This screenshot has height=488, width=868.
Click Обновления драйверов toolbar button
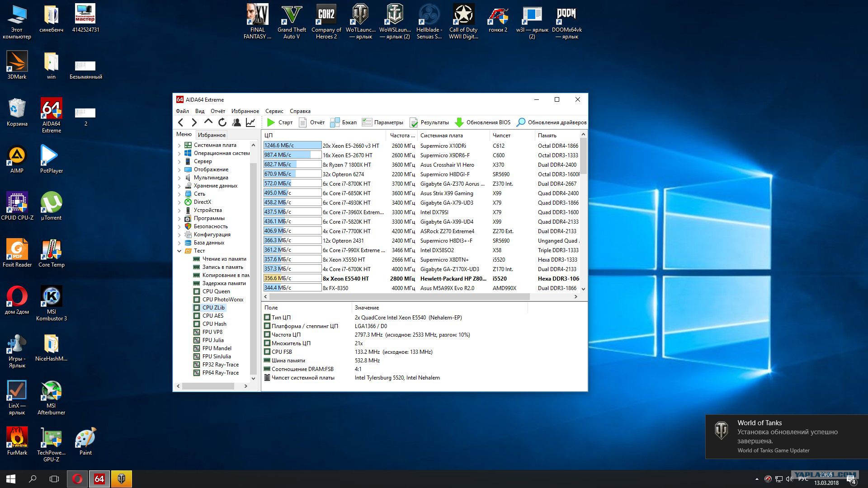pyautogui.click(x=552, y=122)
